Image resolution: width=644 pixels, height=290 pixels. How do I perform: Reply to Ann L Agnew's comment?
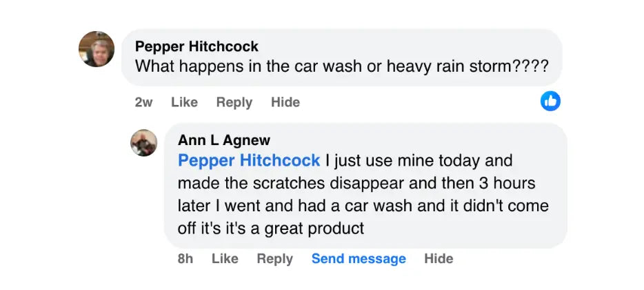pyautogui.click(x=274, y=259)
